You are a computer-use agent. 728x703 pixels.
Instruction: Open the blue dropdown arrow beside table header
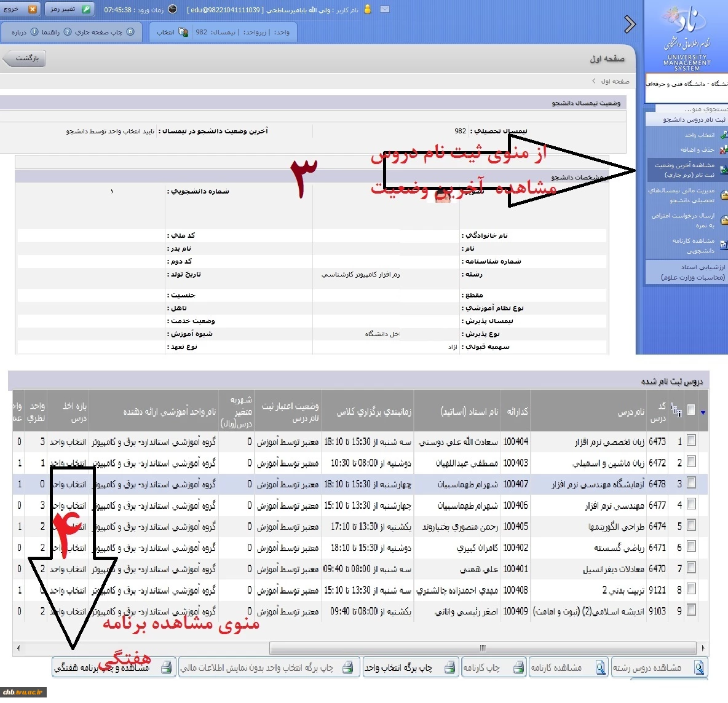[x=703, y=412]
